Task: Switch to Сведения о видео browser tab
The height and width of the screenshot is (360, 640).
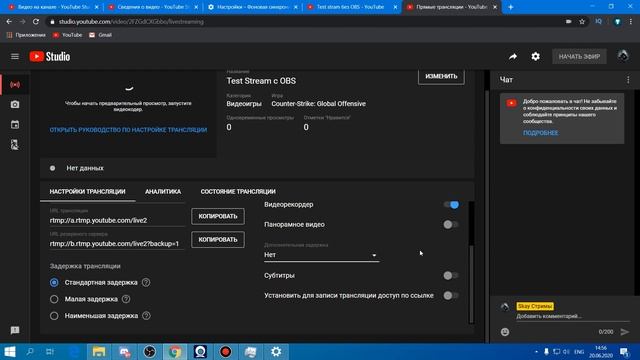Action: [152, 7]
